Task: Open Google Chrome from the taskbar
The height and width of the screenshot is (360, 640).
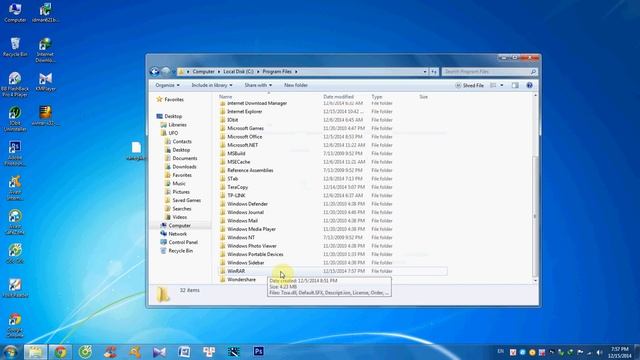Action: 60,352
